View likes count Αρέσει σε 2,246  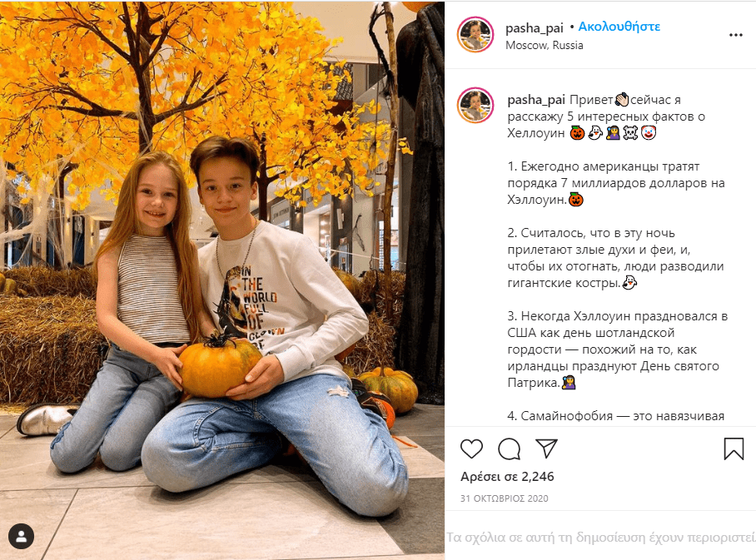pos(507,477)
